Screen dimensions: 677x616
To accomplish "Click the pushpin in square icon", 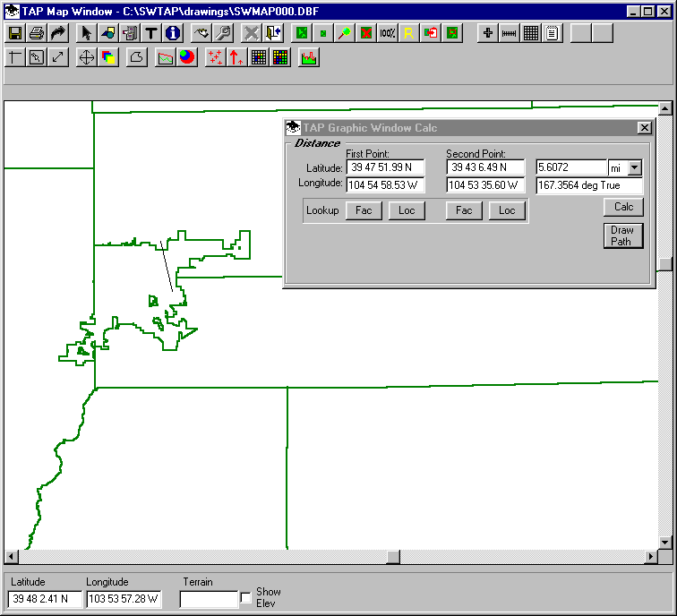I will pyautogui.click(x=37, y=57).
